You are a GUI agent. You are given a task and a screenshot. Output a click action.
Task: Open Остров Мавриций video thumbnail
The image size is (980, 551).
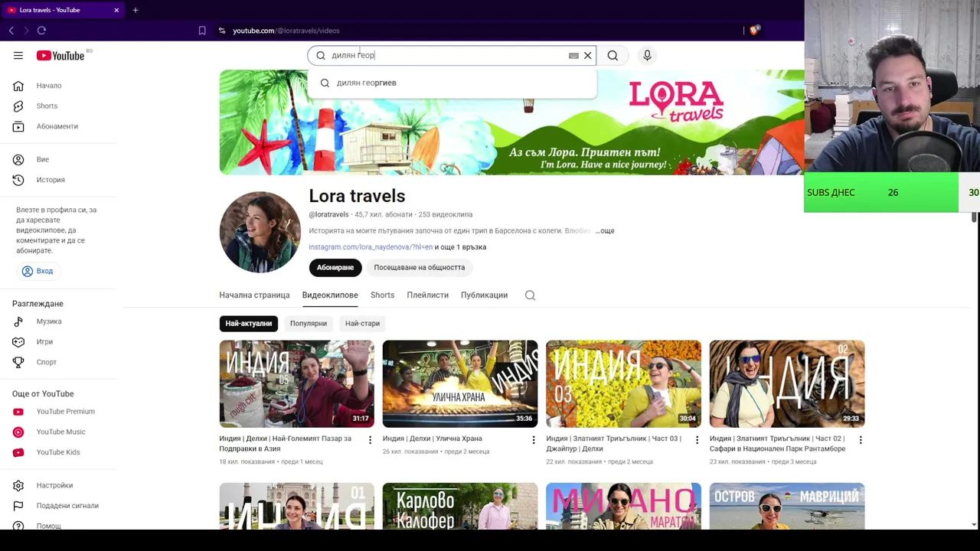[787, 506]
